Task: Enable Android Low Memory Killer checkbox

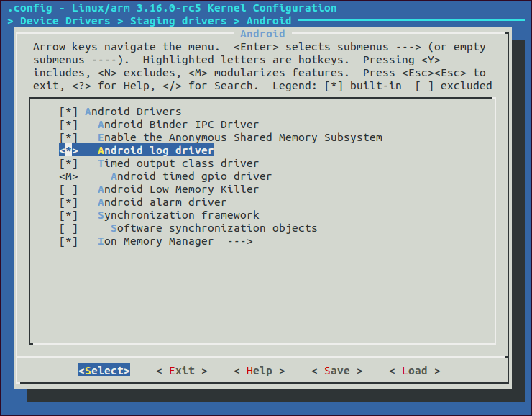Action: [x=68, y=189]
